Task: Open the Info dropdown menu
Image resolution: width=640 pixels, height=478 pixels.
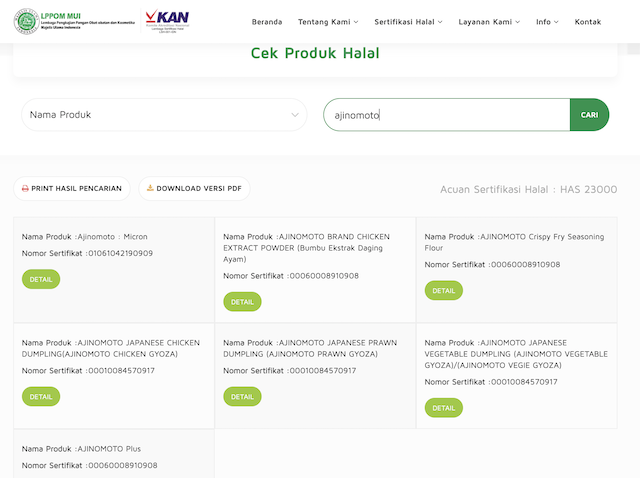Action: (x=547, y=21)
